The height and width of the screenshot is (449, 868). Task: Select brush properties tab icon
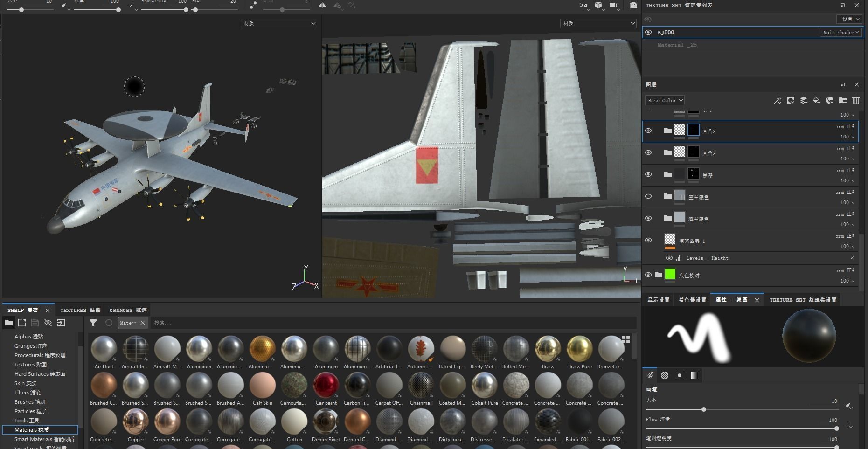pos(650,375)
